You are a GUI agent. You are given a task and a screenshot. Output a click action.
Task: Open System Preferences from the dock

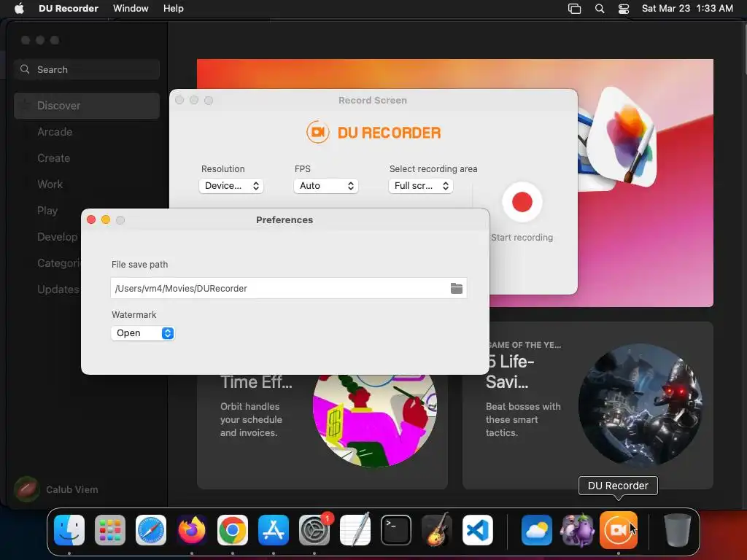[314, 529]
